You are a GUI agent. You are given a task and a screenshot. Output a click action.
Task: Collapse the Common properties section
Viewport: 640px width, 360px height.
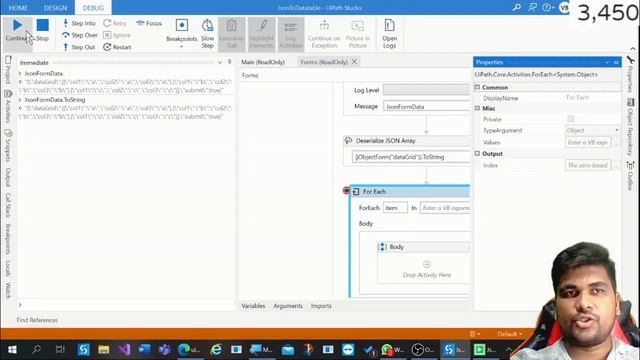[477, 87]
